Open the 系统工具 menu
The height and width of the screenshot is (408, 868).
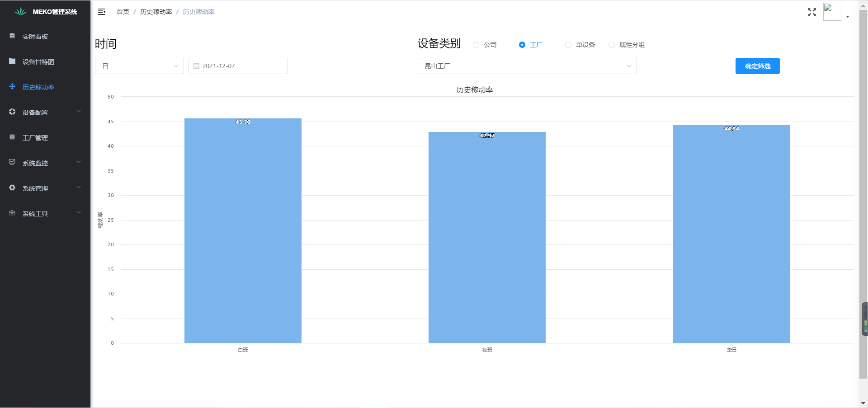[x=45, y=213]
